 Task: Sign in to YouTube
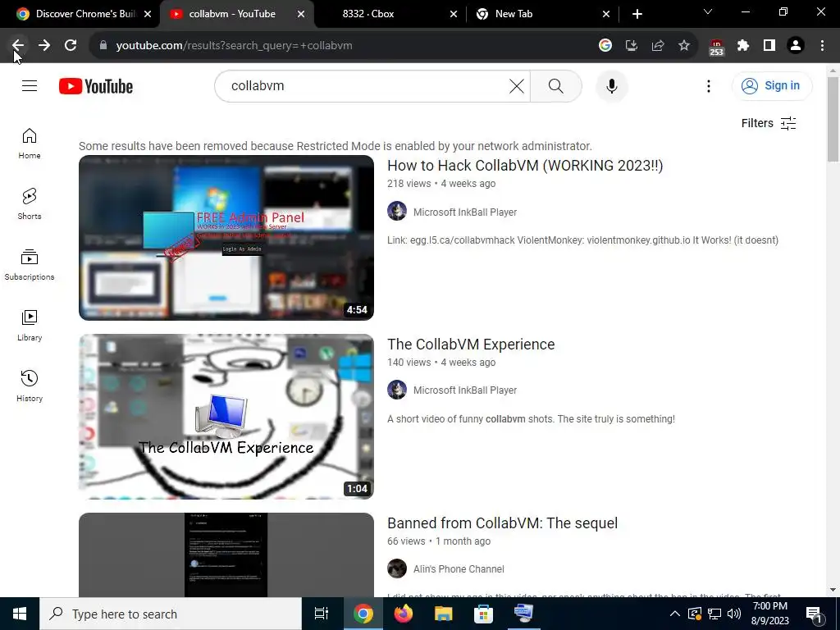tap(772, 85)
